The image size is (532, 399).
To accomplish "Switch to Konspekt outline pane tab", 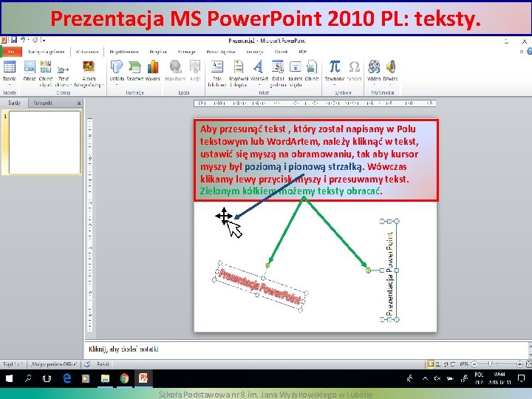I will pos(43,103).
